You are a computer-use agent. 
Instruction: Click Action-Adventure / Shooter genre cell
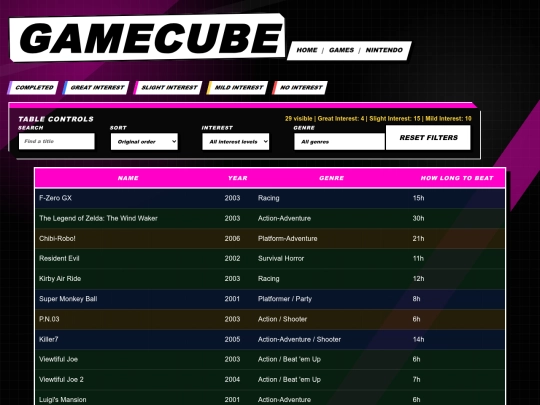[x=299, y=339]
